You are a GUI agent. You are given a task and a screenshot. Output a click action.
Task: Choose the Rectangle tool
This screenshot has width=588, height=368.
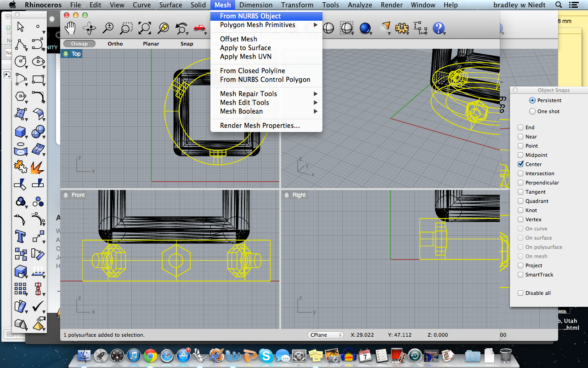point(38,79)
